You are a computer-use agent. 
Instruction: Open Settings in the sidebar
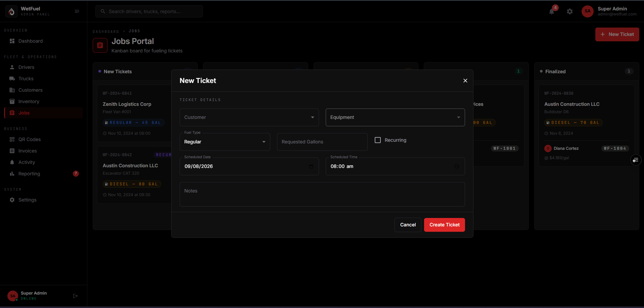pos(44,200)
